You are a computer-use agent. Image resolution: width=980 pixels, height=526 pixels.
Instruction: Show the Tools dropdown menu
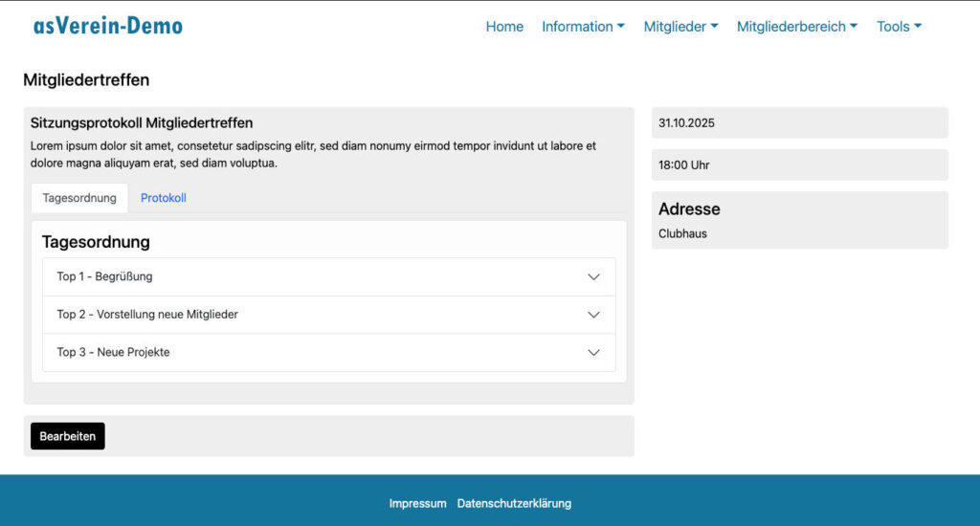point(899,27)
